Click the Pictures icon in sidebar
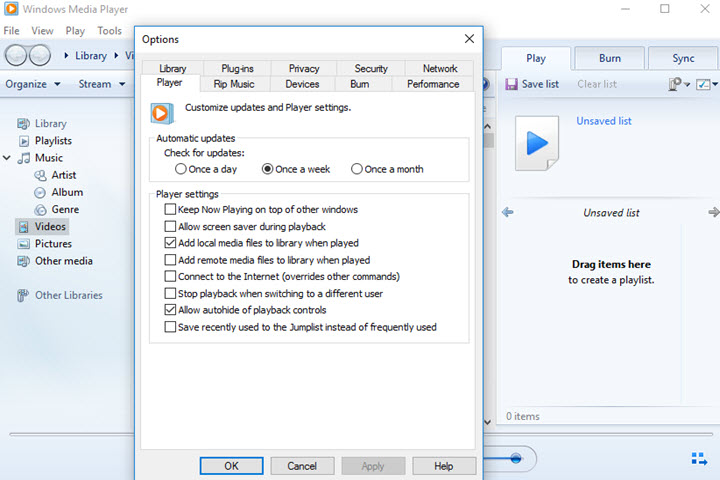Viewport: 720px width, 480px height. (x=24, y=244)
